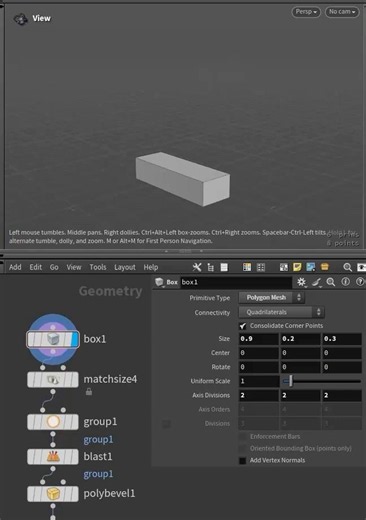The image size is (366, 520).
Task: Click the blue background image icon
Action: tap(311, 267)
